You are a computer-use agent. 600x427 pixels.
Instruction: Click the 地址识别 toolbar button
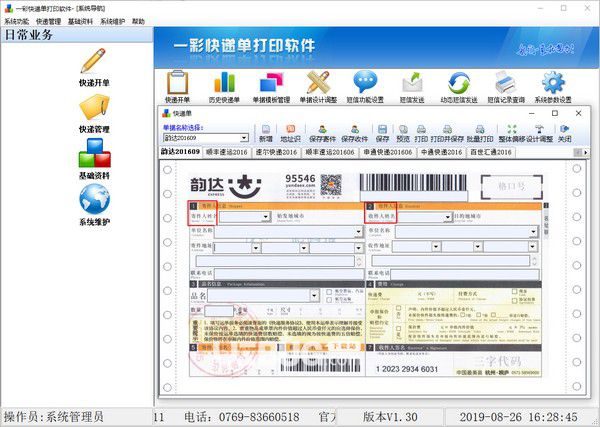[x=290, y=134]
